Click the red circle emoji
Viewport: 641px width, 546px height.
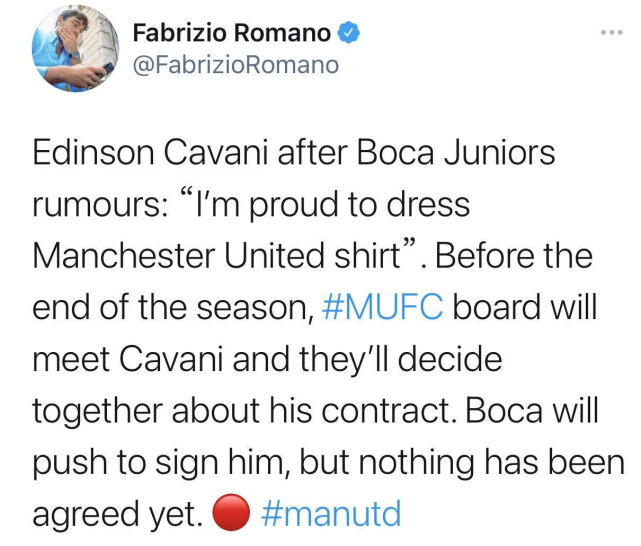pyautogui.click(x=231, y=515)
